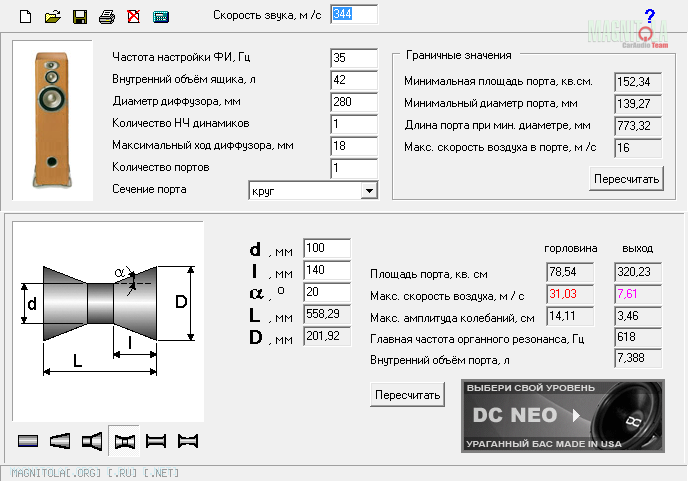This screenshot has width=688, height=482.
Task: Click горловина amplitude value 14,11
Action: point(570,316)
